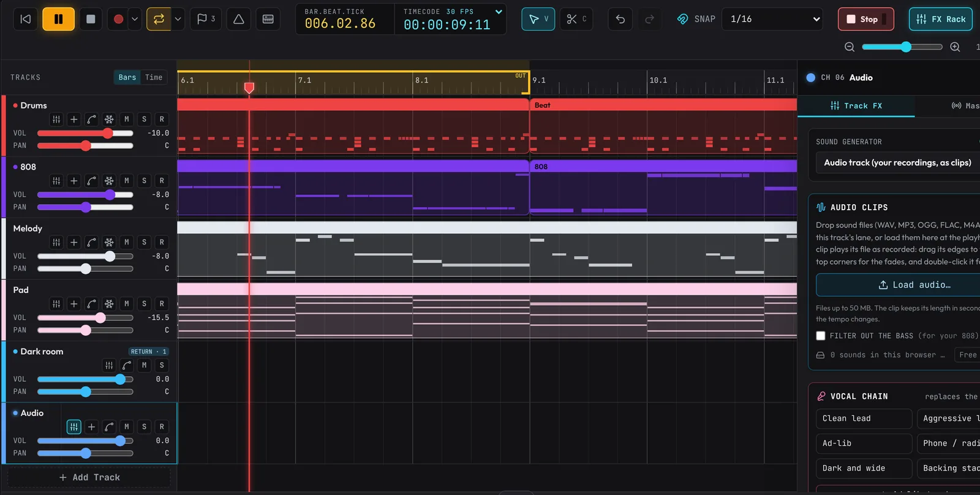Undo the last action
This screenshot has width=980, height=495.
(620, 19)
